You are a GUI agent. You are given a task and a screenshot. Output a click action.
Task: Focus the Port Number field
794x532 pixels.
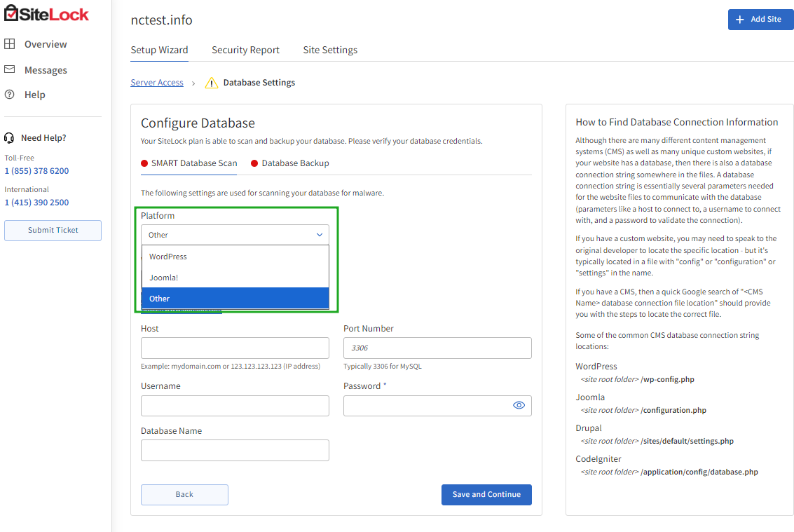437,348
